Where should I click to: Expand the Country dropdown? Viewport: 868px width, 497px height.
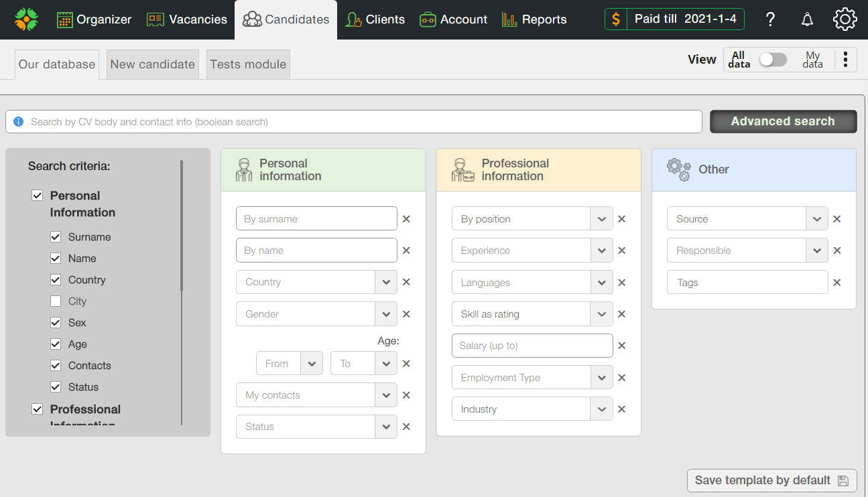pos(385,282)
